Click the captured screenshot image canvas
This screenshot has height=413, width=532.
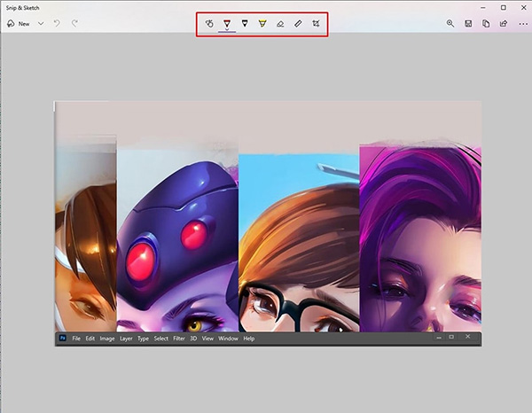click(x=268, y=223)
